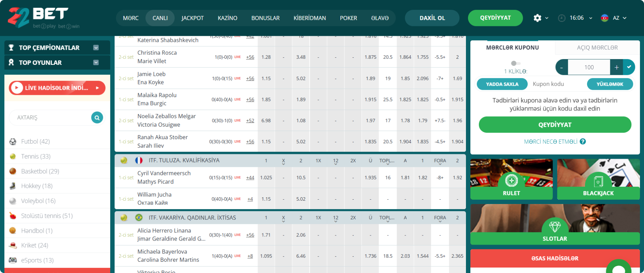Click the Brazil flag in ITF Vakariya header
The image size is (644, 273).
(139, 217)
